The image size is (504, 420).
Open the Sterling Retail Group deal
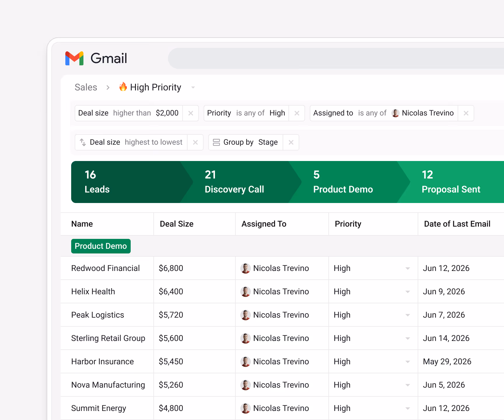(108, 338)
